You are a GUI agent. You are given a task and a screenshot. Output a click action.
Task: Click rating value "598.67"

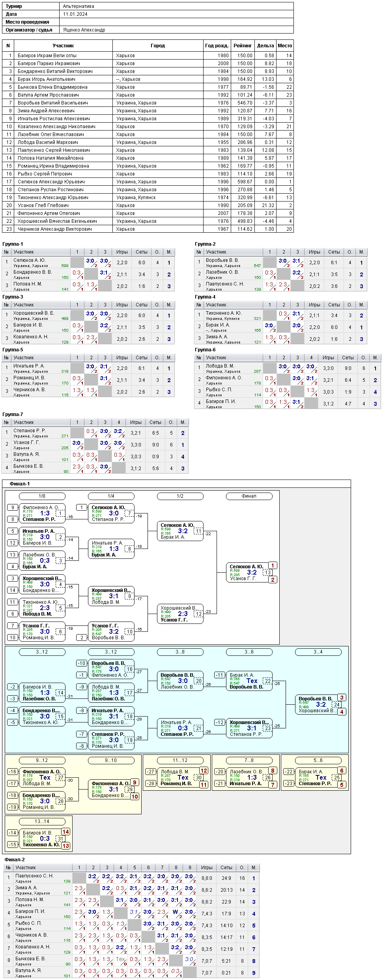pos(245,182)
